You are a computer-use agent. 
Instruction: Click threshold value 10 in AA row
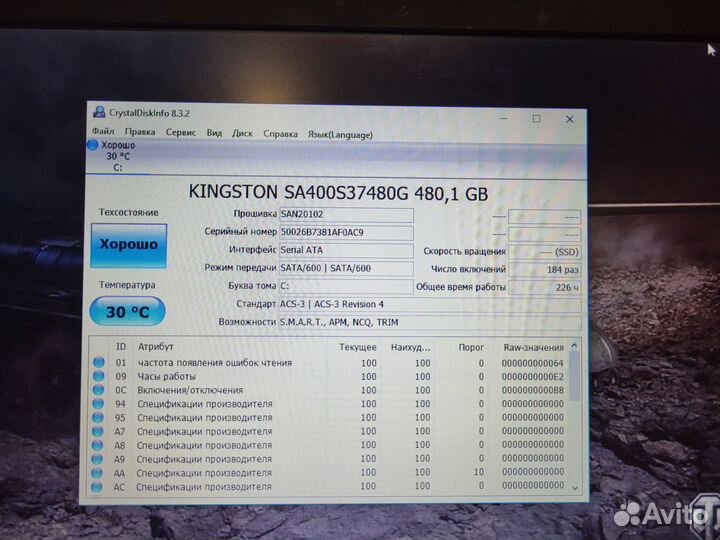479,472
